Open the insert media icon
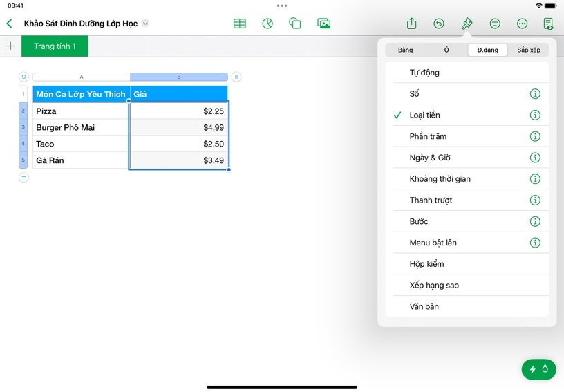 click(323, 24)
